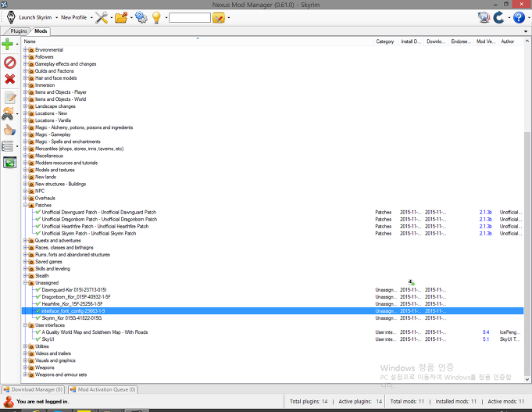The width and height of the screenshot is (532, 412).
Task: Click the scroll-down arrow of mod list
Action: pyautogui.click(x=527, y=379)
